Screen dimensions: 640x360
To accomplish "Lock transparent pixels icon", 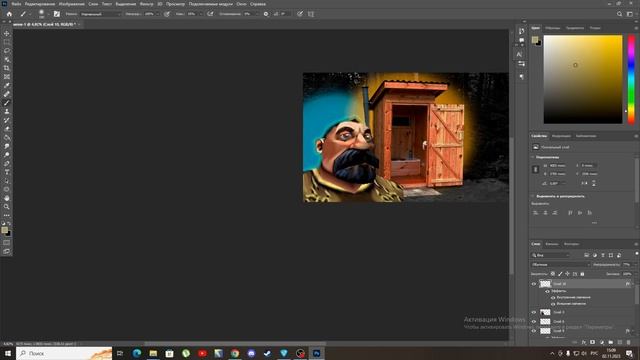I will pos(553,274).
